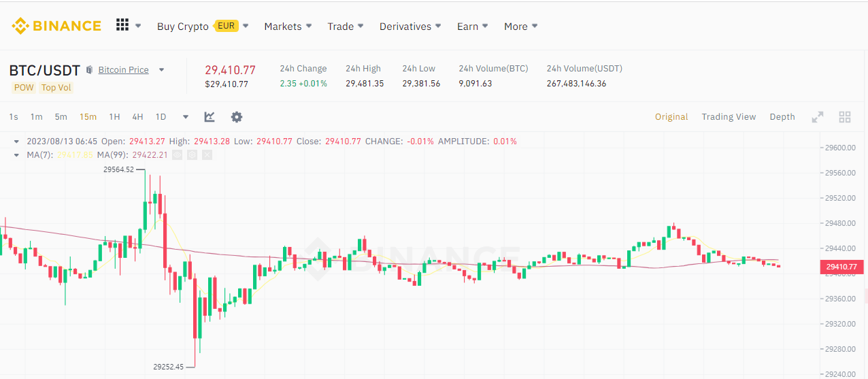Open the Markets menu
The width and height of the screenshot is (868, 379).
click(283, 26)
